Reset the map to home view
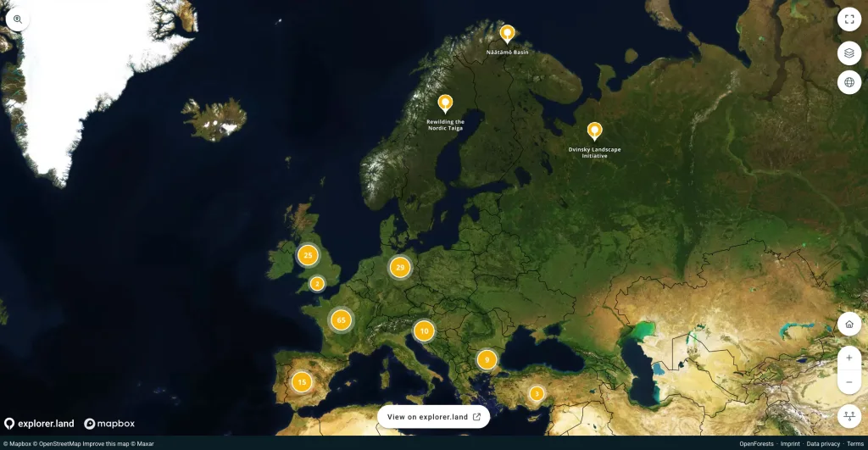 coord(849,324)
